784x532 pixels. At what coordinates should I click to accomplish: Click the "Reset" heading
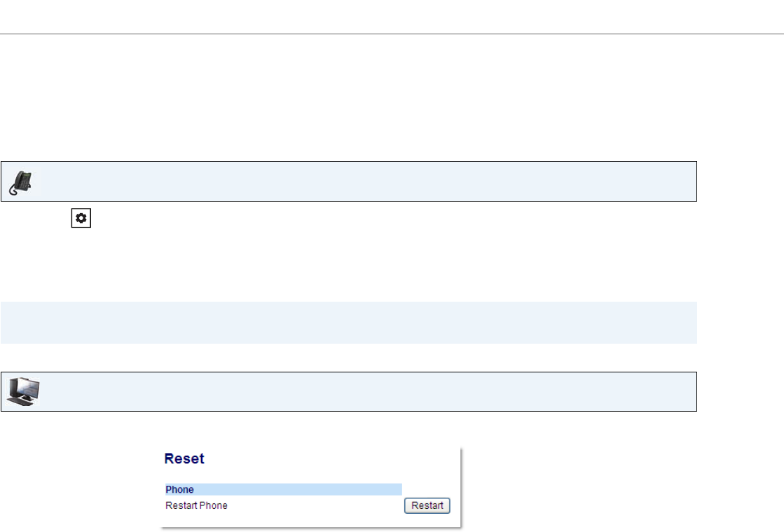tap(184, 459)
